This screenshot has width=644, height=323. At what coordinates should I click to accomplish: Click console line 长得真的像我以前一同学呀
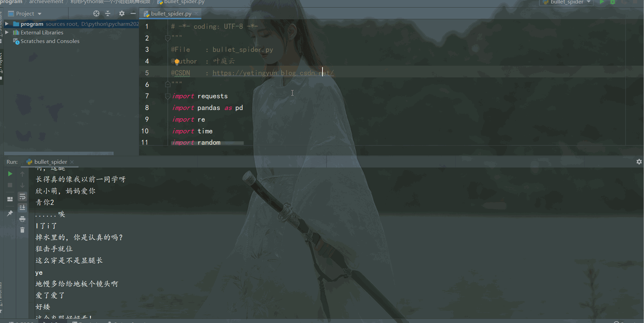coord(81,179)
